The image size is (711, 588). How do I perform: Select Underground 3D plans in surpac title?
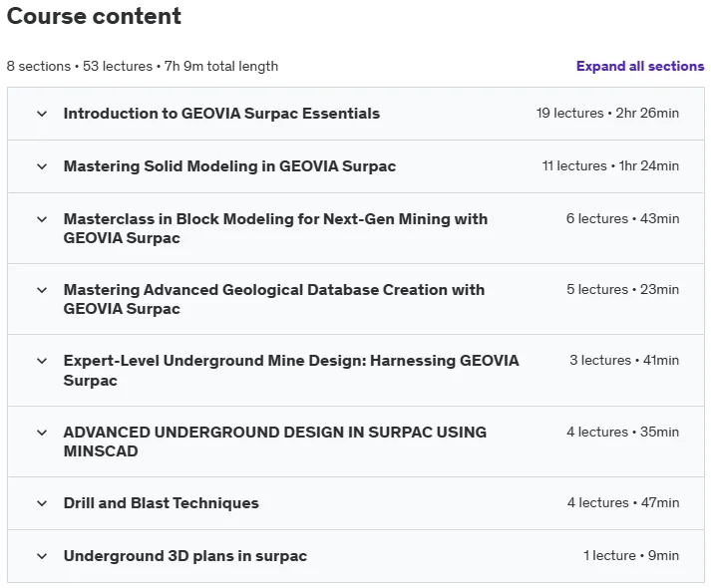[x=185, y=556]
